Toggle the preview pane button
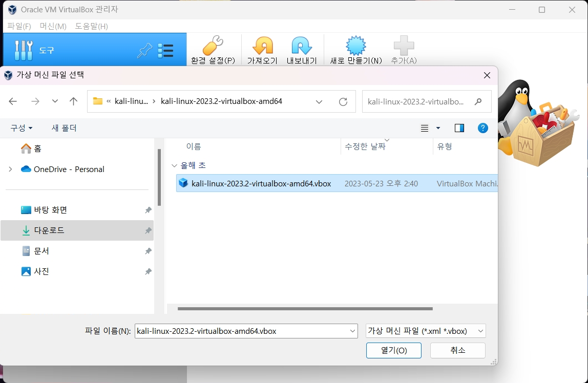The height and width of the screenshot is (383, 588). [459, 128]
